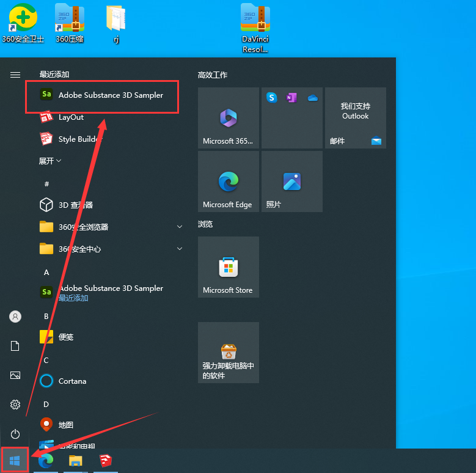Open 3D 查看器 app
The image size is (476, 473).
point(66,205)
